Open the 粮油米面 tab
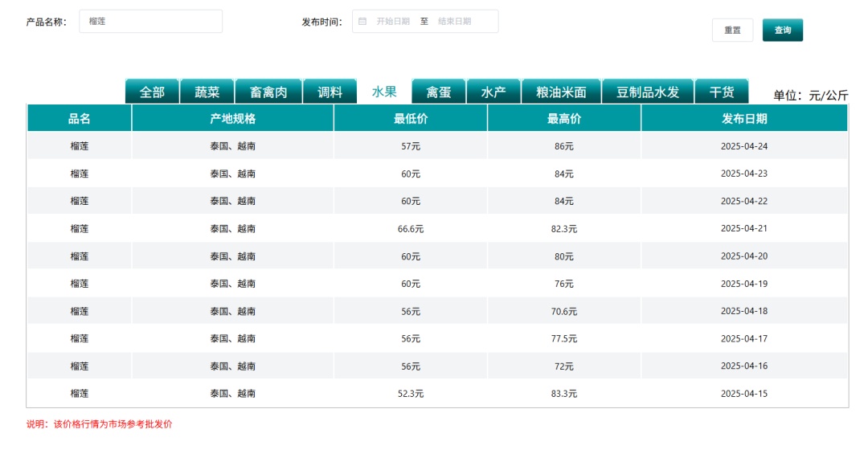 click(561, 92)
